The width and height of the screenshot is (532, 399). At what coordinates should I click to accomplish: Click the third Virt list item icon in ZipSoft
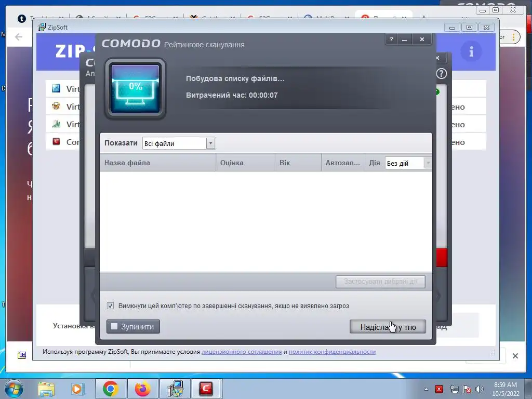pos(56,124)
